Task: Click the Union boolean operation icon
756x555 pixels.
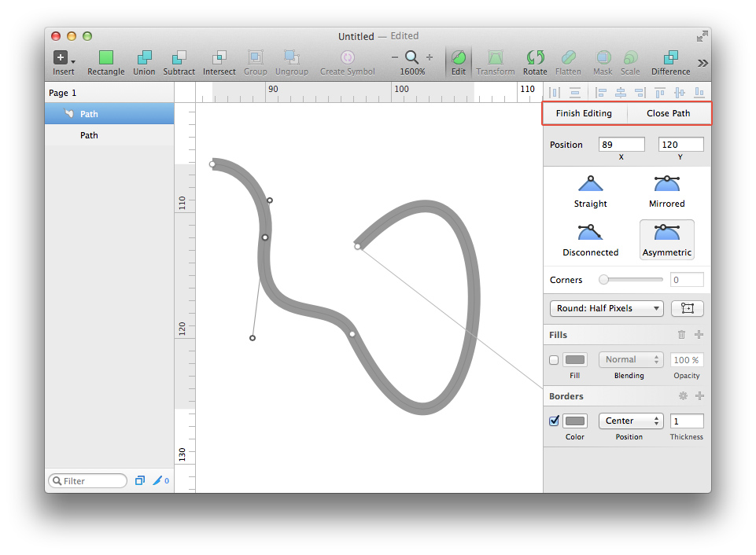Action: (x=144, y=57)
